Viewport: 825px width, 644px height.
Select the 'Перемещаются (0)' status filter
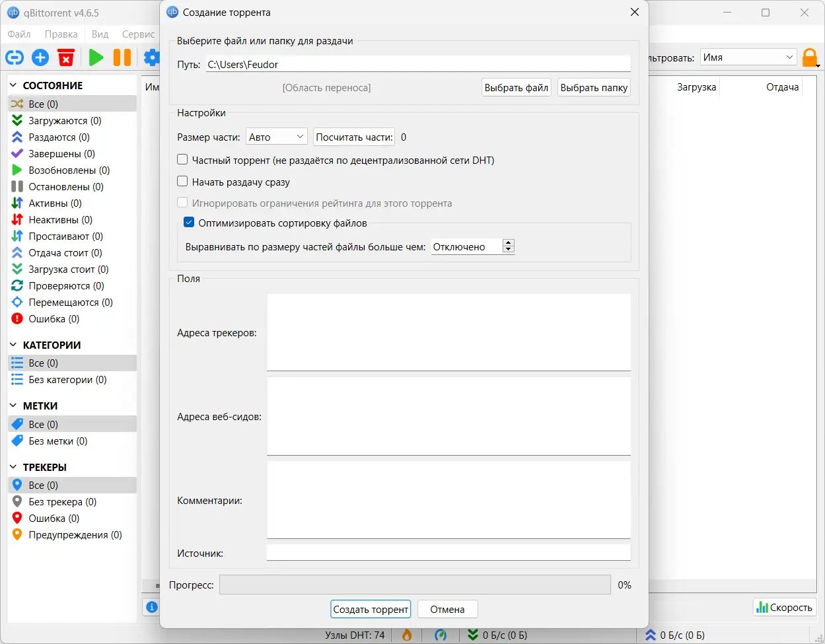[x=72, y=303]
